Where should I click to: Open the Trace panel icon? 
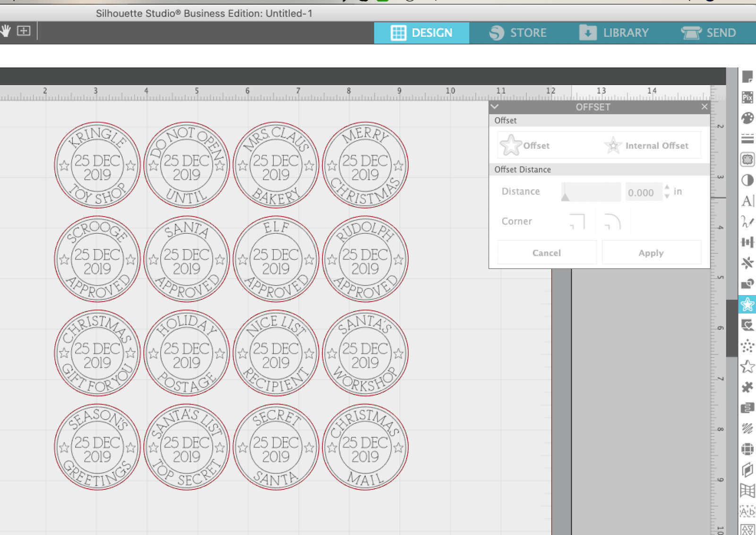[x=747, y=160]
